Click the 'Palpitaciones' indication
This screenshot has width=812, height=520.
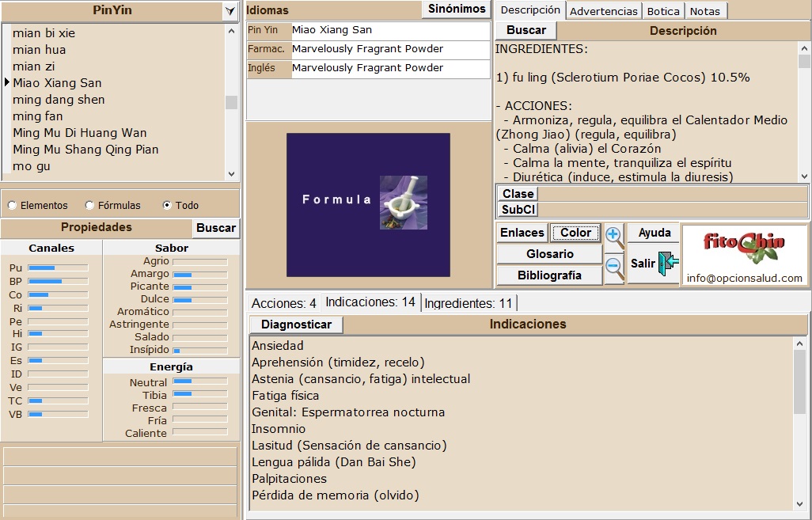(289, 479)
